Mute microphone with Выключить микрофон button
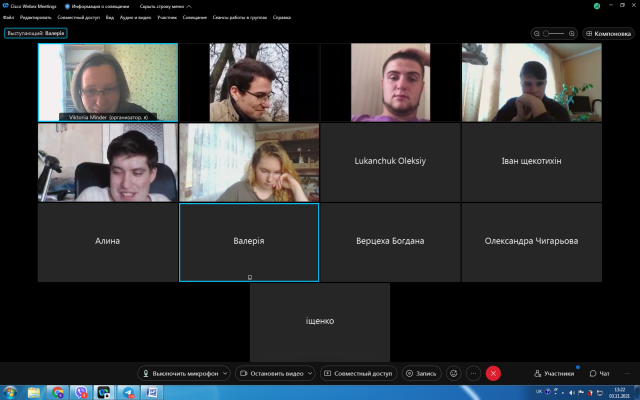 pos(180,373)
